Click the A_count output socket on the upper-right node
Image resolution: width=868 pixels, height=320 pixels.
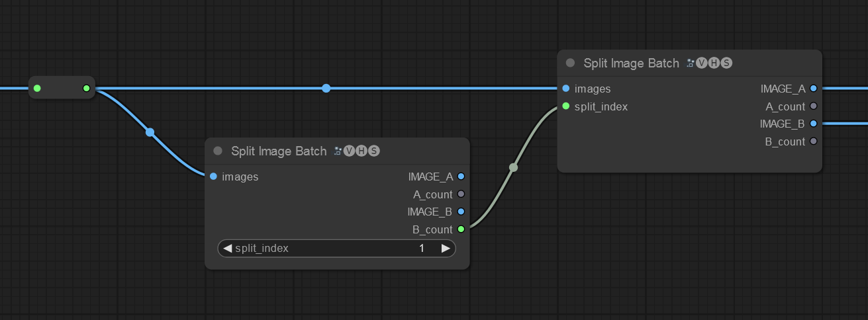point(813,106)
